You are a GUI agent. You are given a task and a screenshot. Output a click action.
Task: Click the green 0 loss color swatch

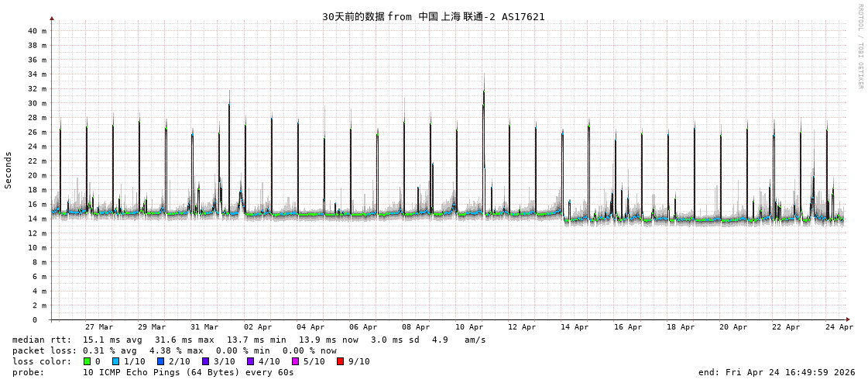[87, 361]
